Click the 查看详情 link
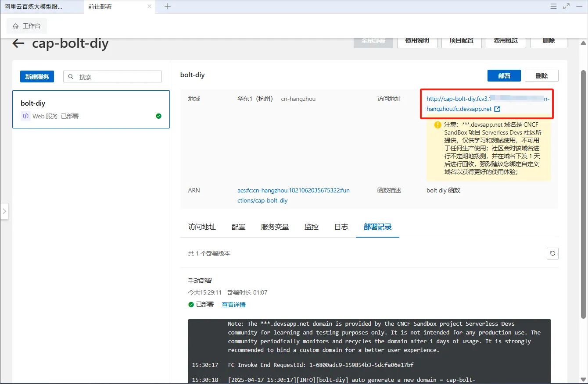This screenshot has width=588, height=384. click(233, 305)
